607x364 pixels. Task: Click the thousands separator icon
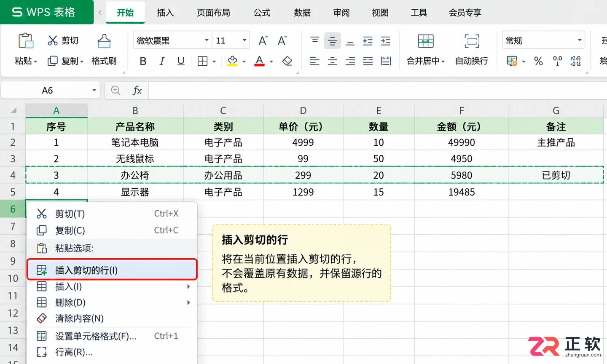click(x=557, y=61)
